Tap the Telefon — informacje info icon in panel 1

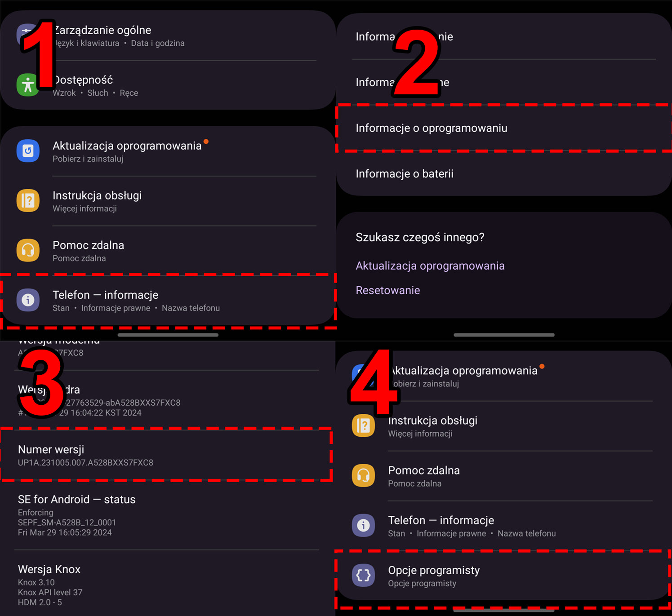tap(28, 300)
